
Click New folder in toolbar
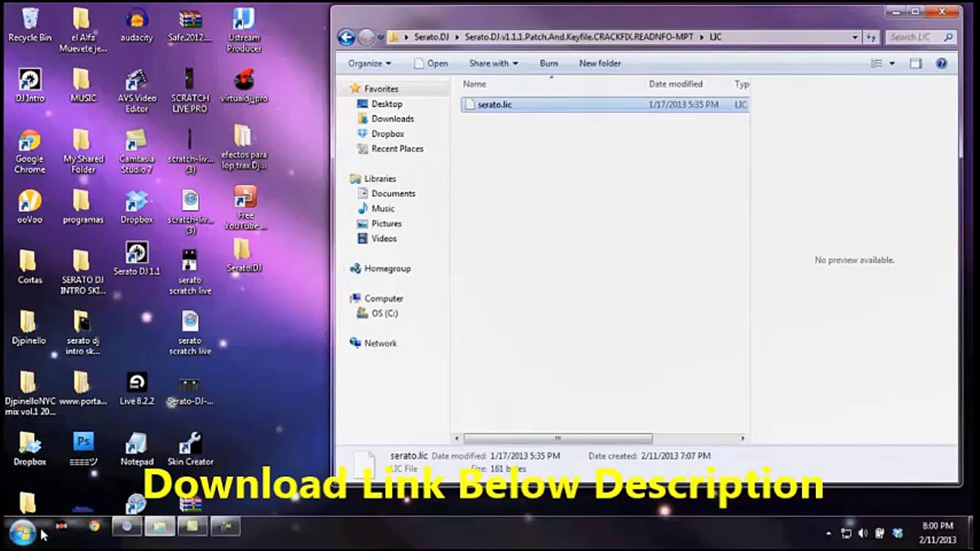click(599, 63)
